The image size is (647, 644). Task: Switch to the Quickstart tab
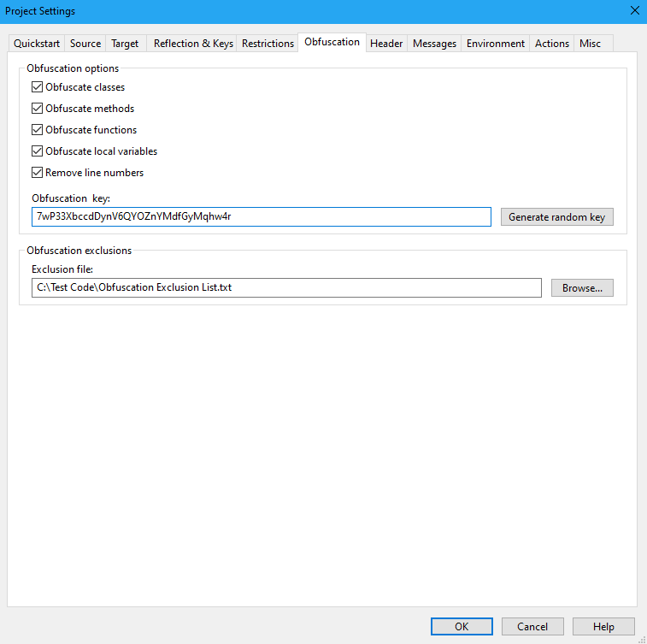[36, 44]
